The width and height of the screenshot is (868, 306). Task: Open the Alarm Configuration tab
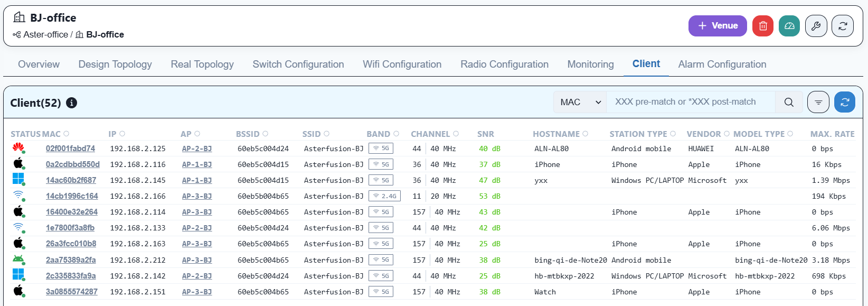coord(722,64)
